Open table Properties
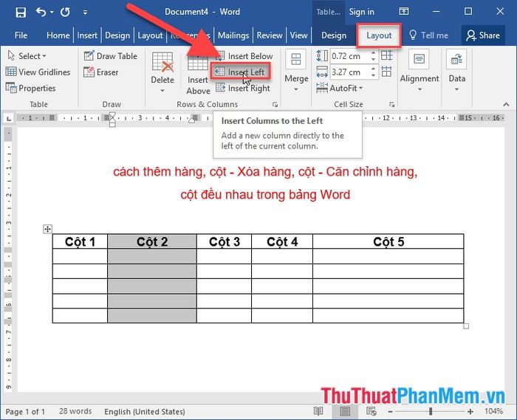The width and height of the screenshot is (517, 420). [x=31, y=88]
